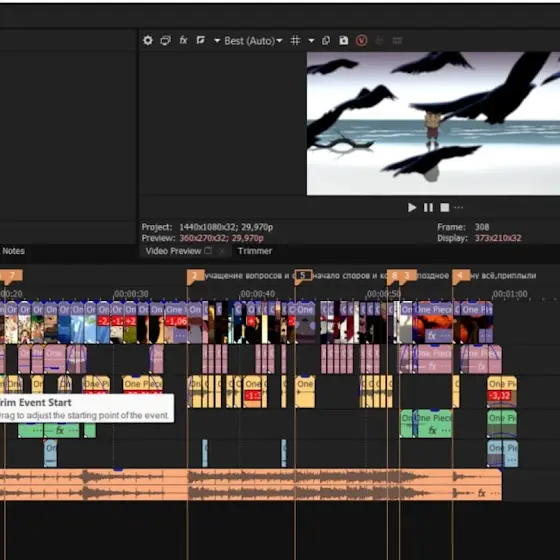Select highlighted marker 5
560x560 pixels.
coord(303,275)
